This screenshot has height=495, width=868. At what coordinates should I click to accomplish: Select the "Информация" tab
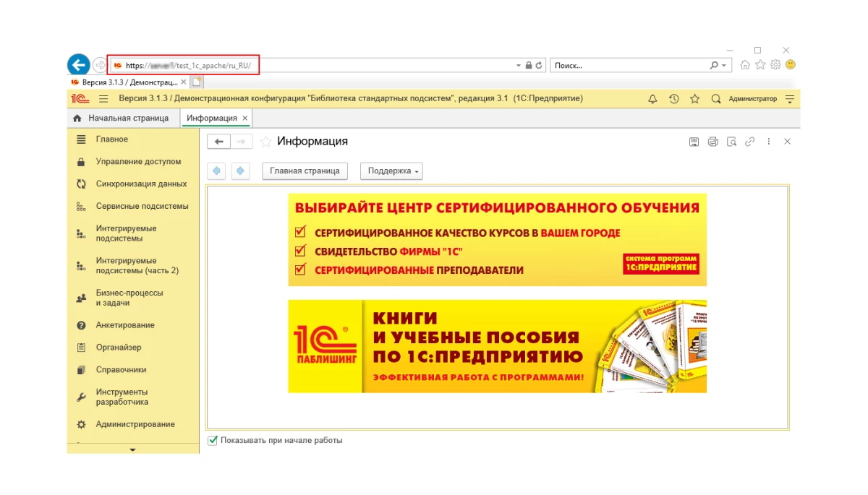pos(212,118)
